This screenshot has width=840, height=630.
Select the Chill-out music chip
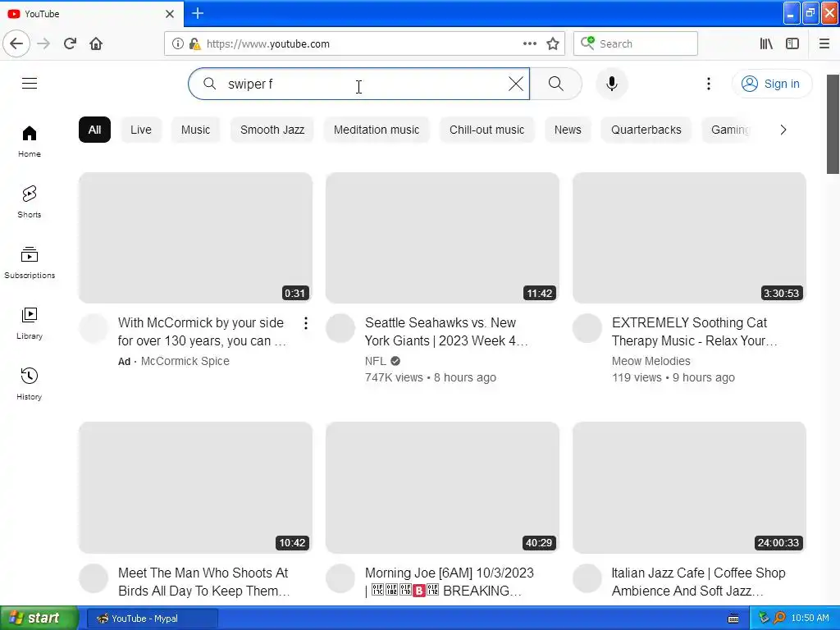487,130
